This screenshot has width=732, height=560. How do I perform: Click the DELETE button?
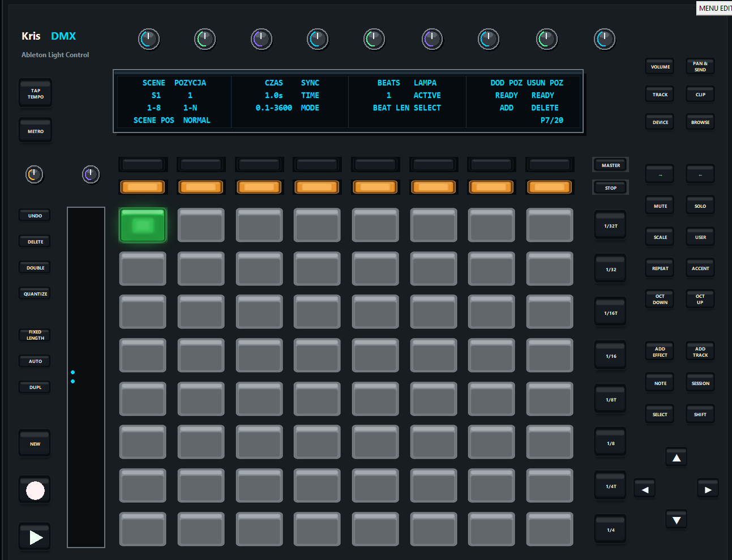point(35,241)
